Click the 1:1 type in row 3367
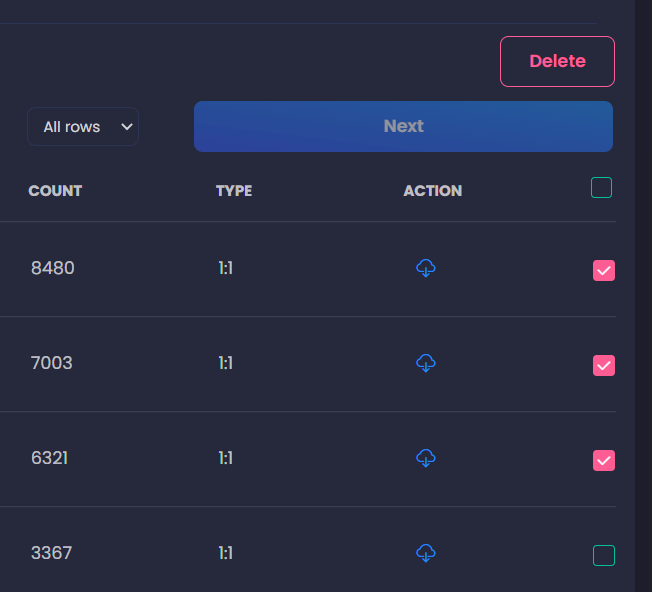This screenshot has height=592, width=652. pyautogui.click(x=226, y=553)
